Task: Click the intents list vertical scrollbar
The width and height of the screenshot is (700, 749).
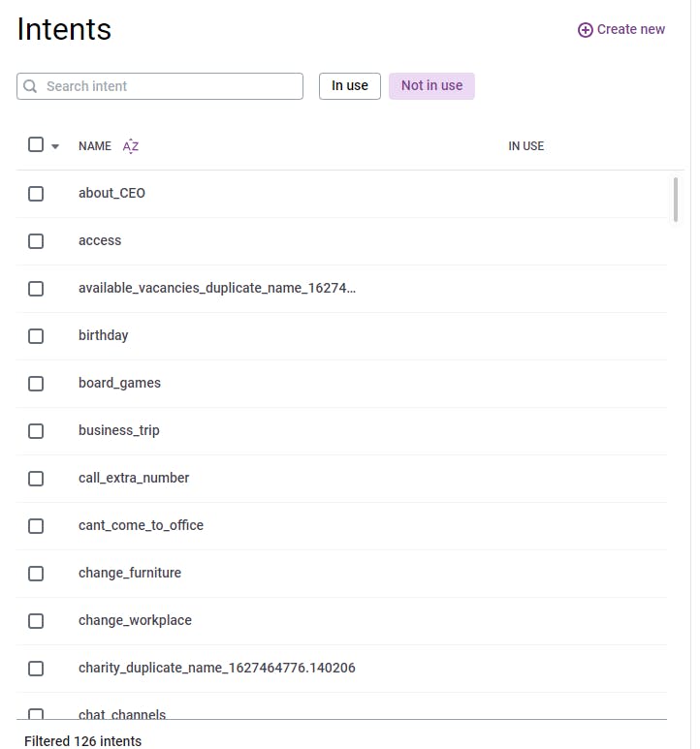Action: pos(675,200)
